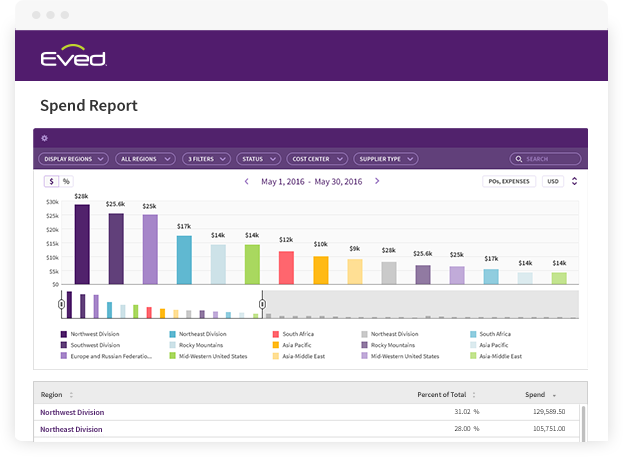
Task: Open the Northeast Division link in table
Action: [71, 429]
